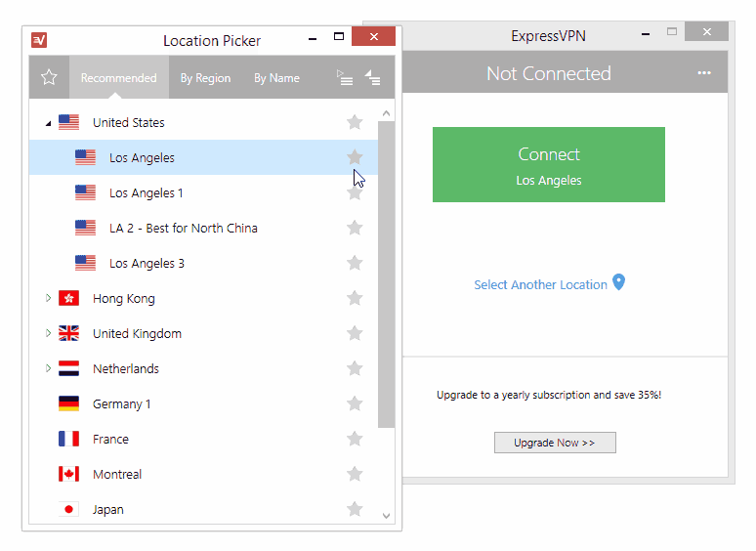Select the Japan flag icon
The height and width of the screenshot is (551, 756).
(x=68, y=510)
